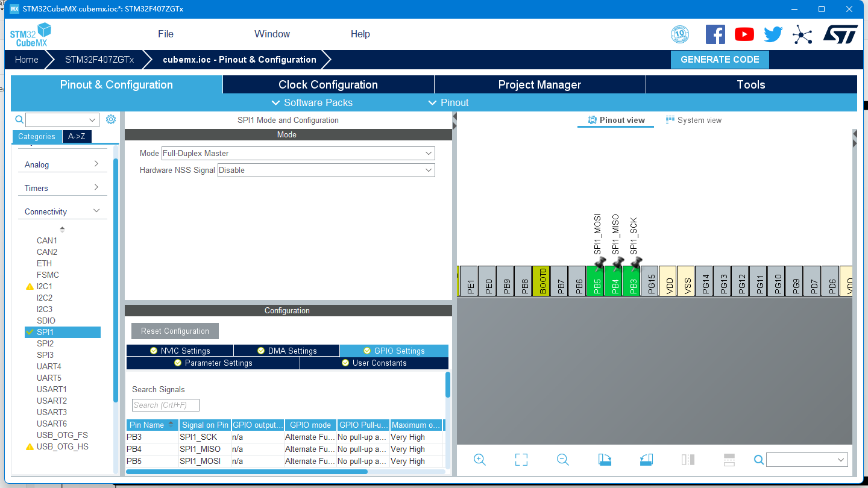Open the File menu
Image resolution: width=868 pixels, height=488 pixels.
pyautogui.click(x=166, y=34)
